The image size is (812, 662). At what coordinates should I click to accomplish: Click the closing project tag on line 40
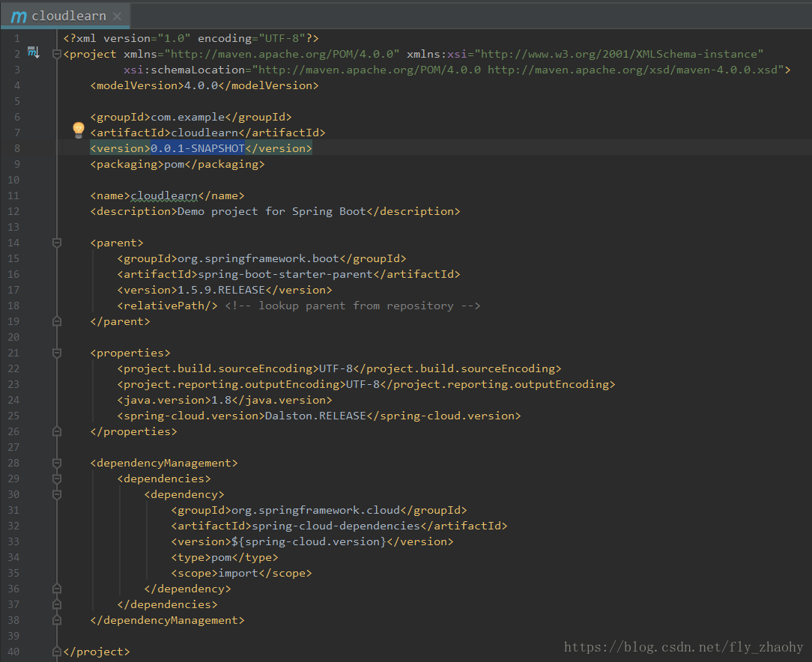pyautogui.click(x=97, y=652)
